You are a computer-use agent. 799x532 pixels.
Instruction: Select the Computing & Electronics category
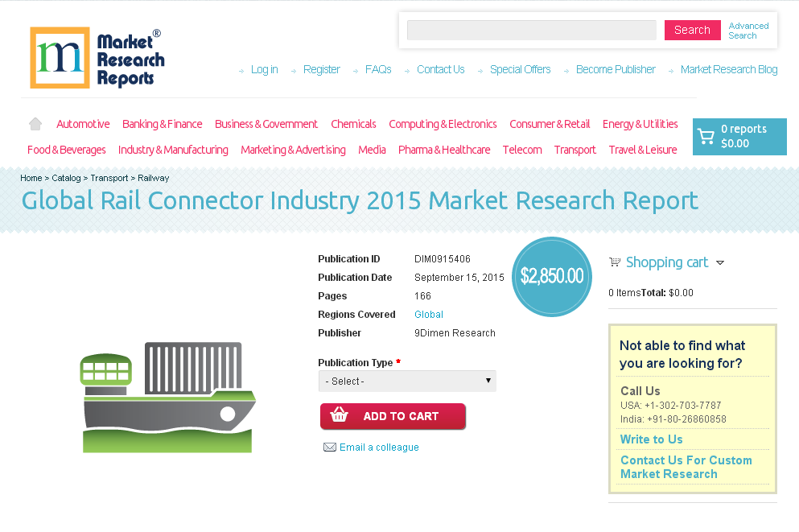(x=443, y=124)
